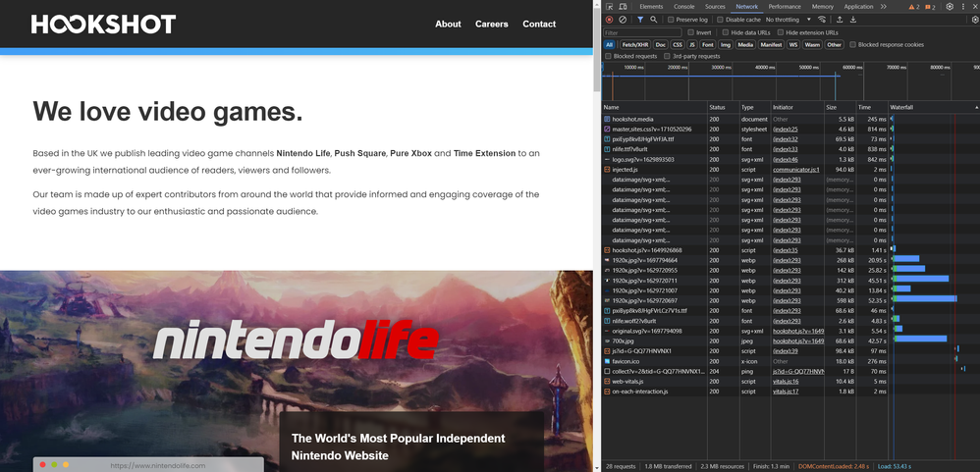Click the orange warnings triangle counter
The width and height of the screenshot is (980, 472).
(x=914, y=7)
